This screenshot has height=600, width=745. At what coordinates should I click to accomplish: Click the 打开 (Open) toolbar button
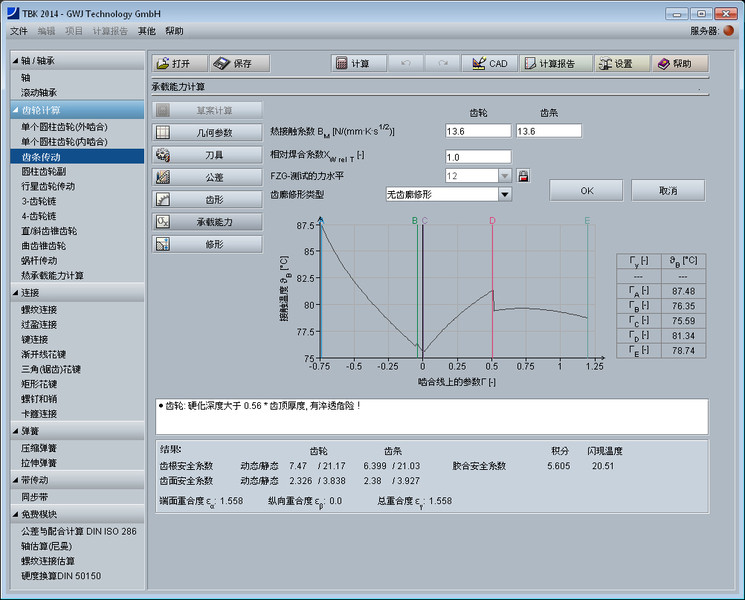point(179,63)
